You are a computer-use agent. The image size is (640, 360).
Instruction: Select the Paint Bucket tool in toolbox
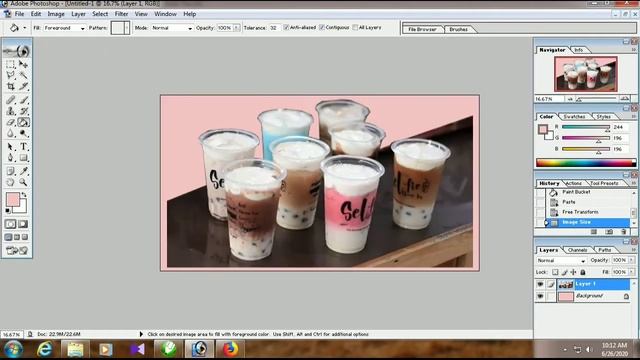(x=23, y=122)
